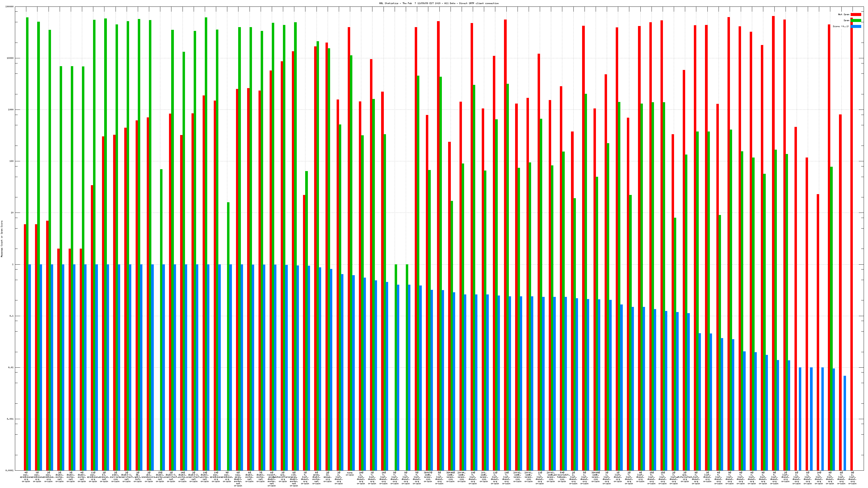
Task: Click the Message Count or Spam Score axis label
Action: click(x=2, y=239)
